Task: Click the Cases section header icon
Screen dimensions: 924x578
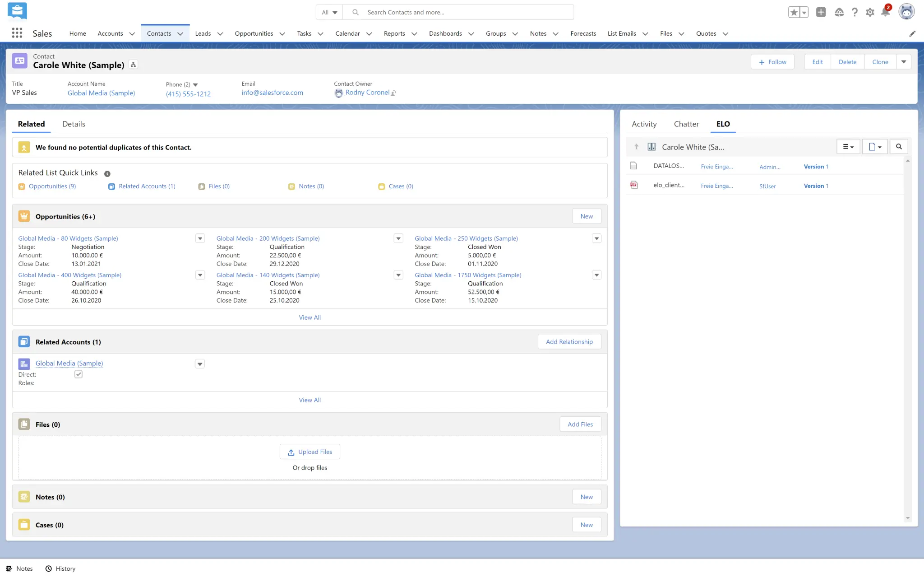Action: pos(24,525)
